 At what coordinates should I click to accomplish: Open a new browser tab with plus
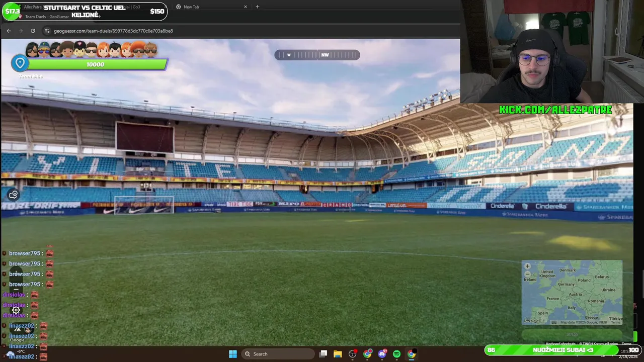257,7
